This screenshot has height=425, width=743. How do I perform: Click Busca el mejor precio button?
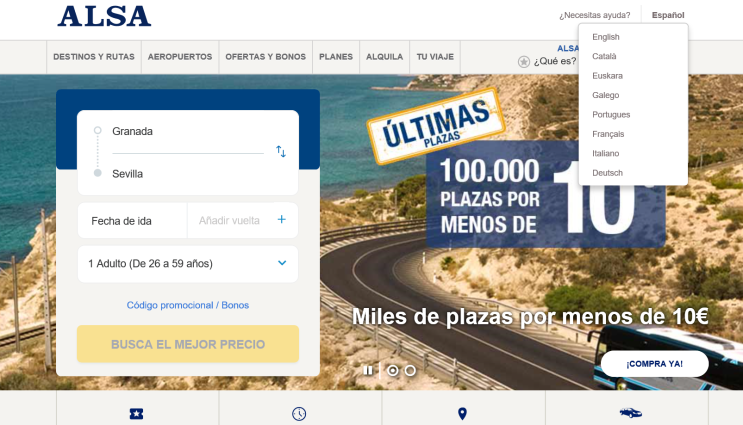pos(188,344)
